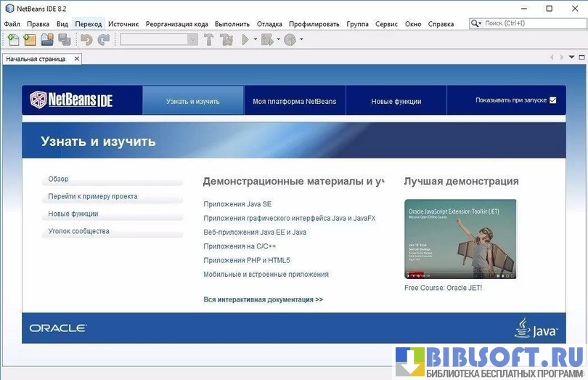Image resolution: width=588 pixels, height=380 pixels.
Task: Expand the Run Project dropdown arrow
Action: 255,40
